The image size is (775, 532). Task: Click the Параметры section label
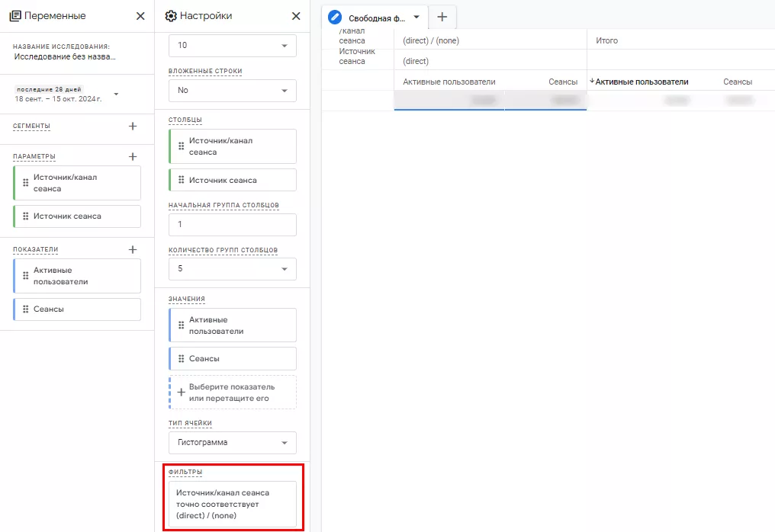(x=34, y=156)
